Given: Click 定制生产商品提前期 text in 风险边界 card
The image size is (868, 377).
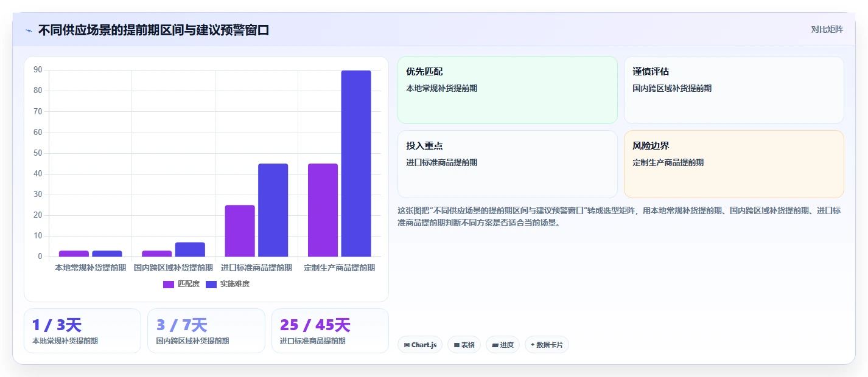Looking at the screenshot, I should tap(668, 162).
